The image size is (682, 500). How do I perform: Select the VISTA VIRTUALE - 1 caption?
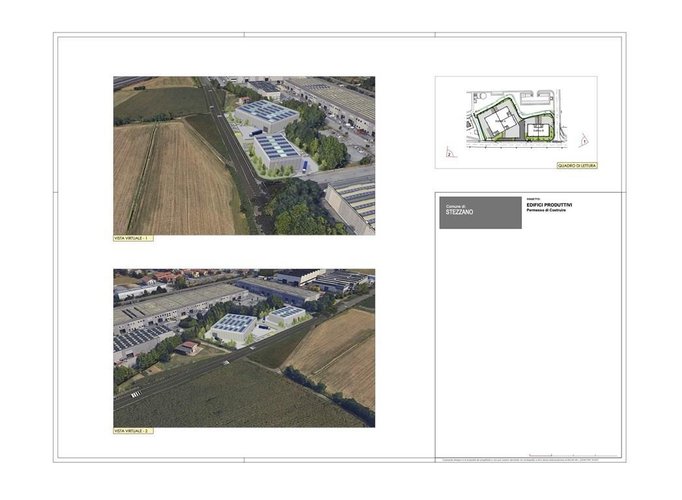coord(132,239)
